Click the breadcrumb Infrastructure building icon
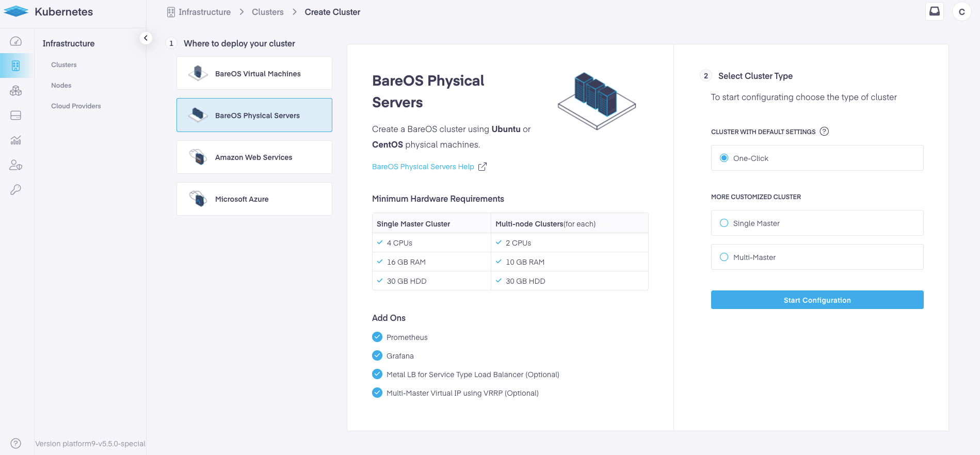Image resolution: width=980 pixels, height=455 pixels. (x=171, y=12)
